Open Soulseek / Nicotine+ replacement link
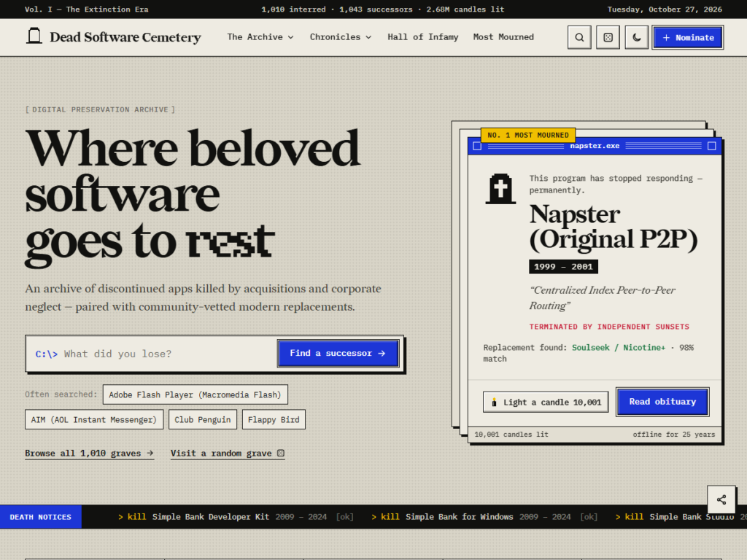747x560 pixels. [619, 348]
